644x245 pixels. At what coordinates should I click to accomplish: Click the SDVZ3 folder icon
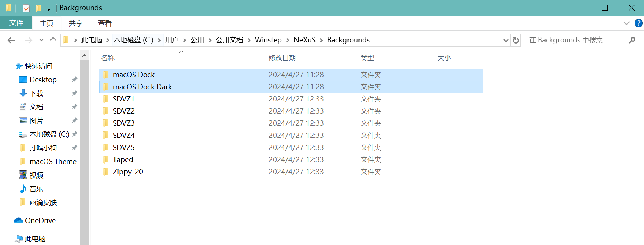106,123
